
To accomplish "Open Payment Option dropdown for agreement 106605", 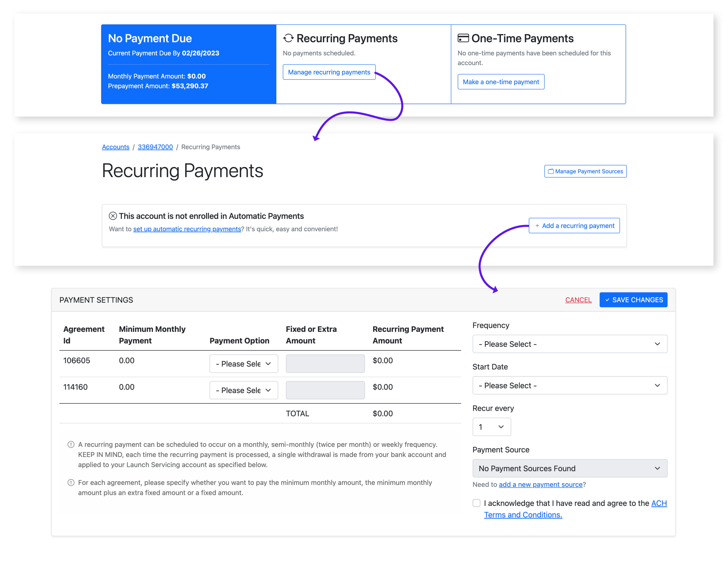I will (244, 364).
